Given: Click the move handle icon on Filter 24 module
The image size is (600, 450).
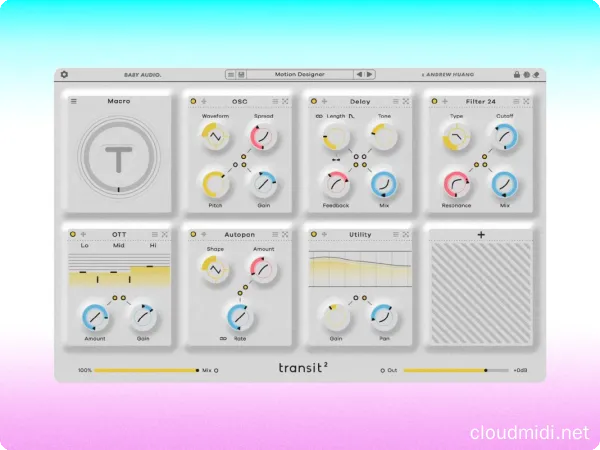Looking at the screenshot, I should point(445,101).
